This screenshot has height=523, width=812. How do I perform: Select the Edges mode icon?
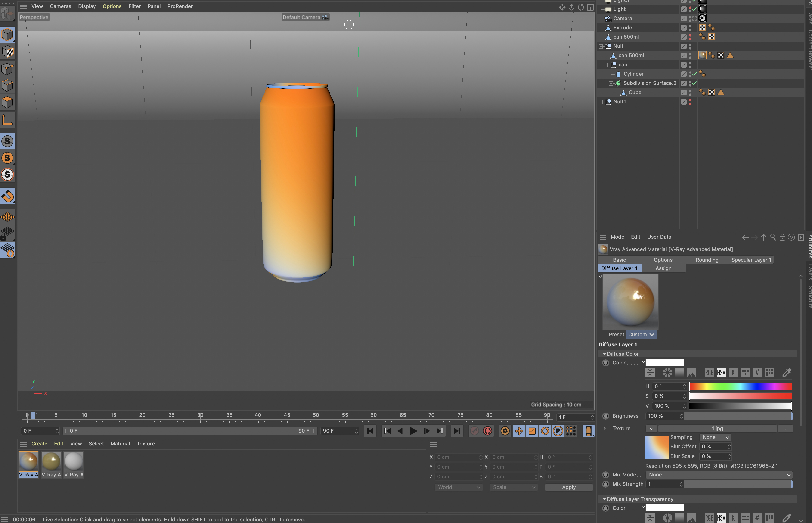coord(7,86)
